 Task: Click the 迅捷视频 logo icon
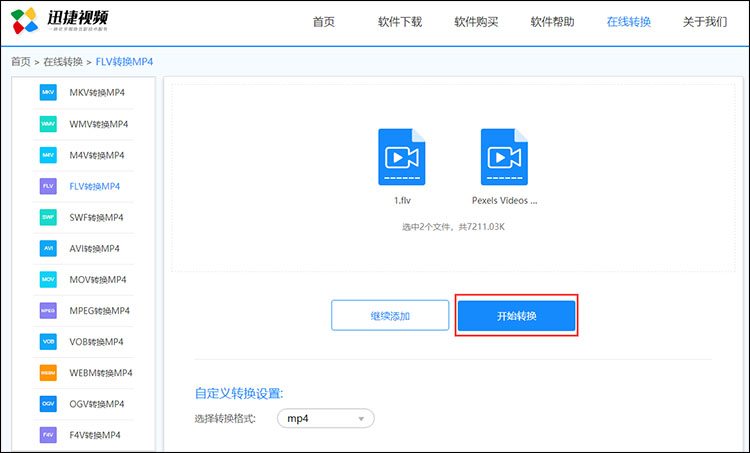[23, 22]
